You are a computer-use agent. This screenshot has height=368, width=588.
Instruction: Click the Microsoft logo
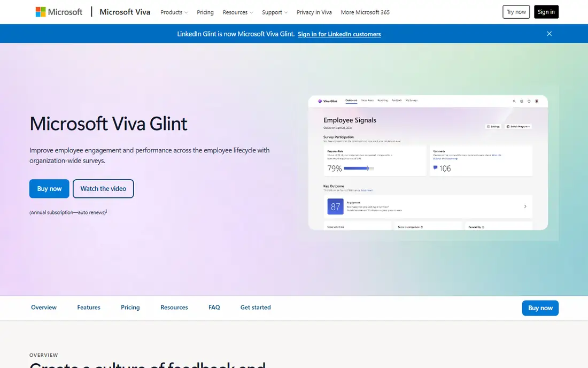pyautogui.click(x=59, y=12)
